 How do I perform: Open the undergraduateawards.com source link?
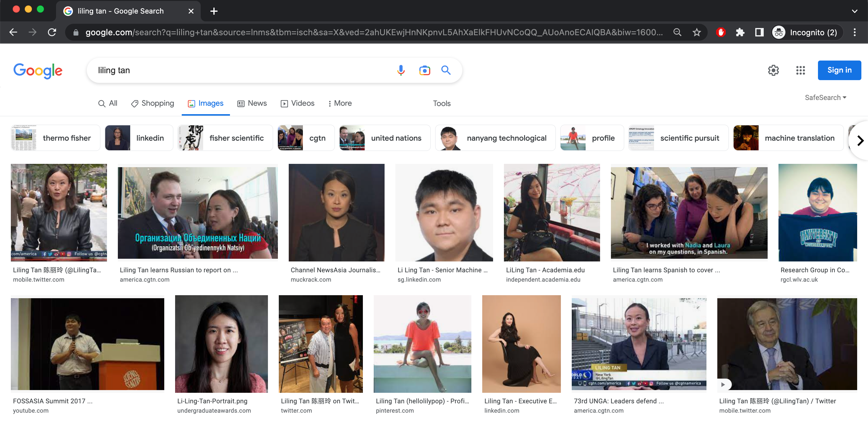(214, 411)
